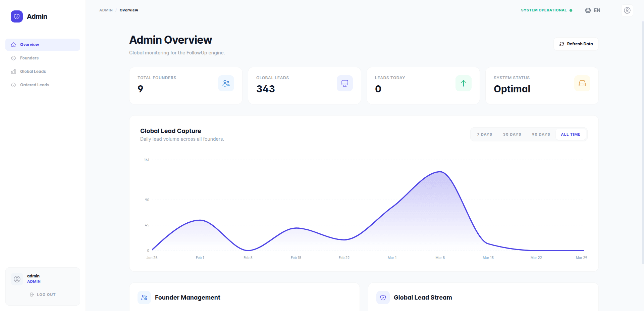
Task: Click the admin username text
Action: coord(33,276)
